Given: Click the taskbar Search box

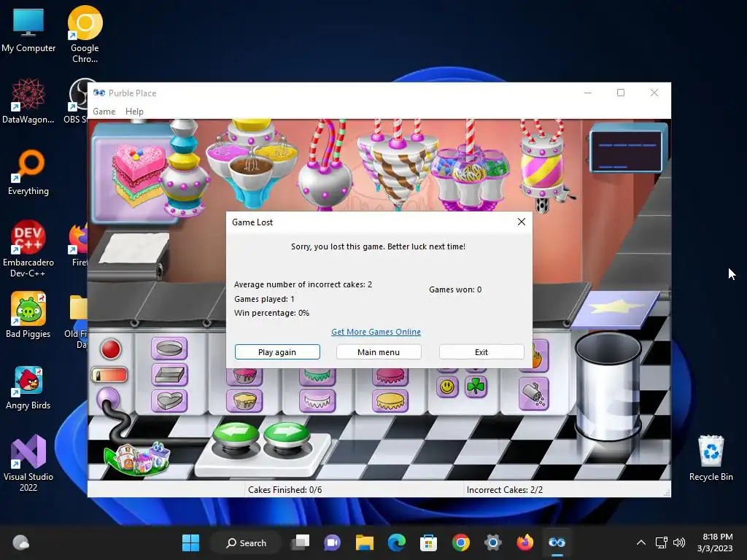Looking at the screenshot, I should coord(247,542).
